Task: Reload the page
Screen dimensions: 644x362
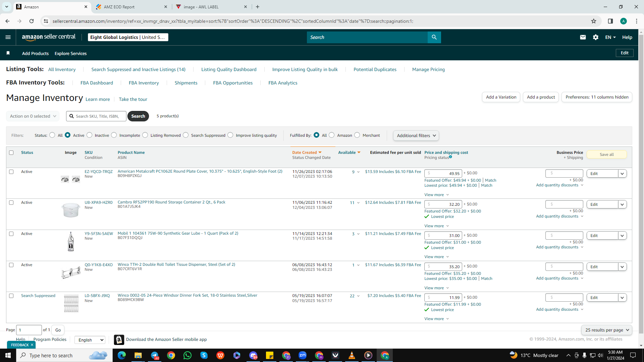Action: pos(32,21)
